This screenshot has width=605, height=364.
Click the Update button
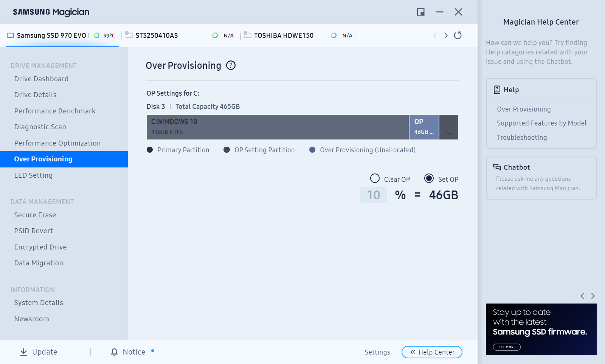tap(39, 352)
